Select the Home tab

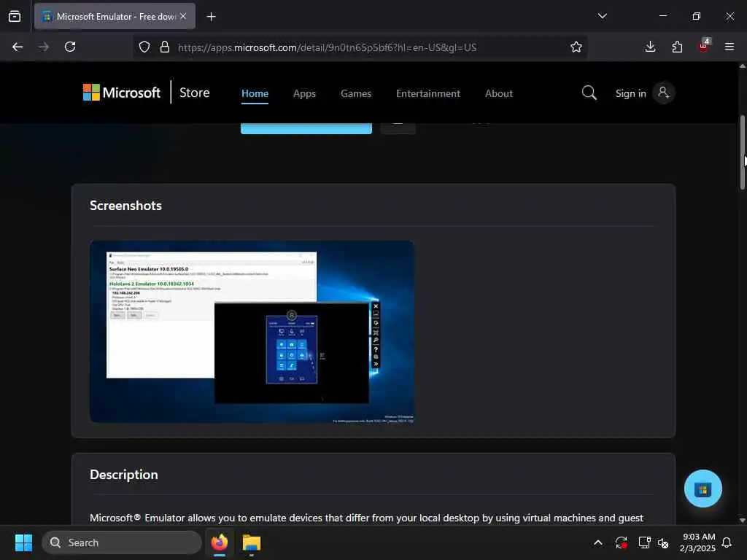pos(255,93)
